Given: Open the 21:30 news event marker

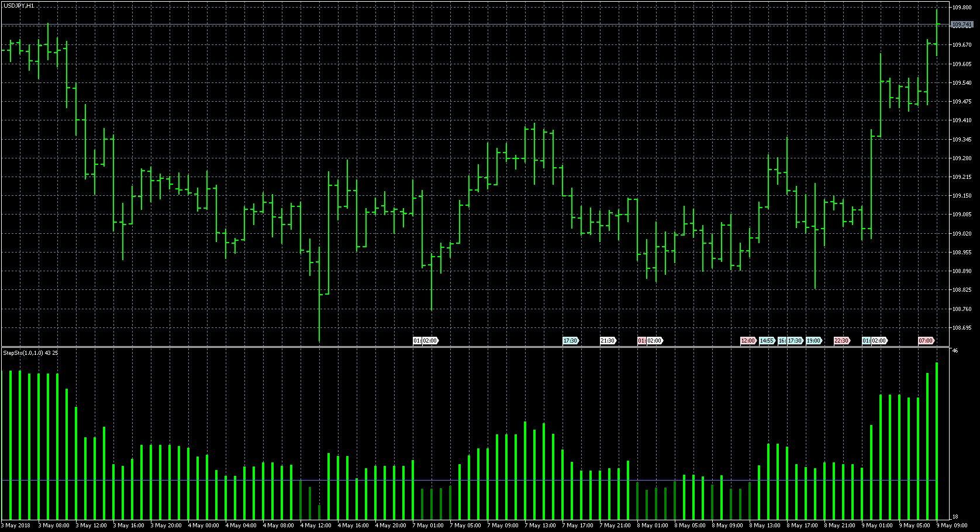Looking at the screenshot, I should [x=608, y=341].
